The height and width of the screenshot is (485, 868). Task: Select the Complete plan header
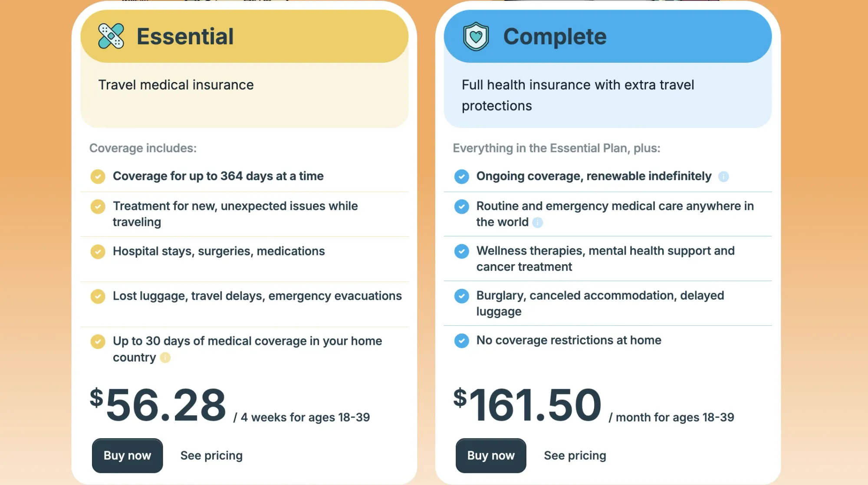coord(608,36)
